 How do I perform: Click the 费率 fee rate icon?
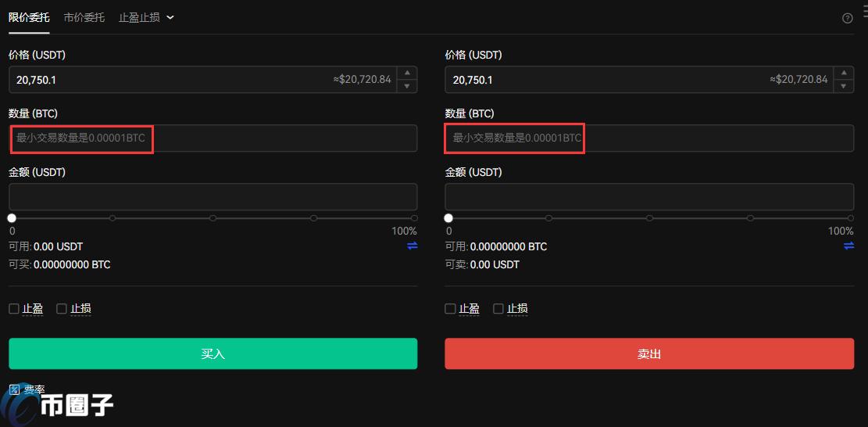14,389
